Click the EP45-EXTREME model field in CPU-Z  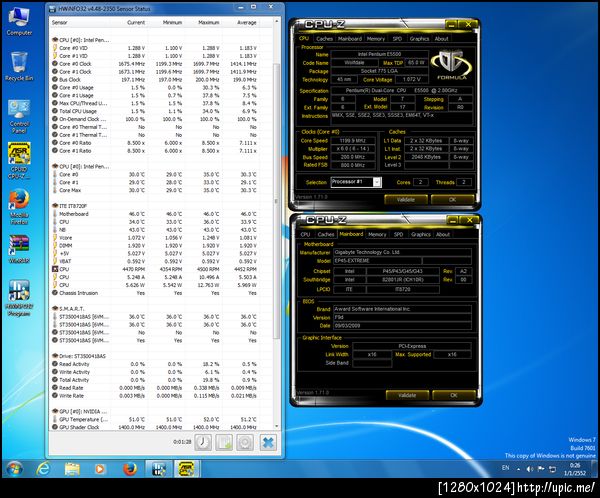point(377,261)
